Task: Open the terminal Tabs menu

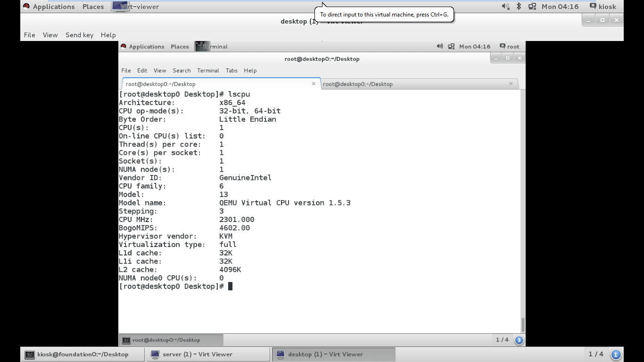Action: click(x=231, y=70)
